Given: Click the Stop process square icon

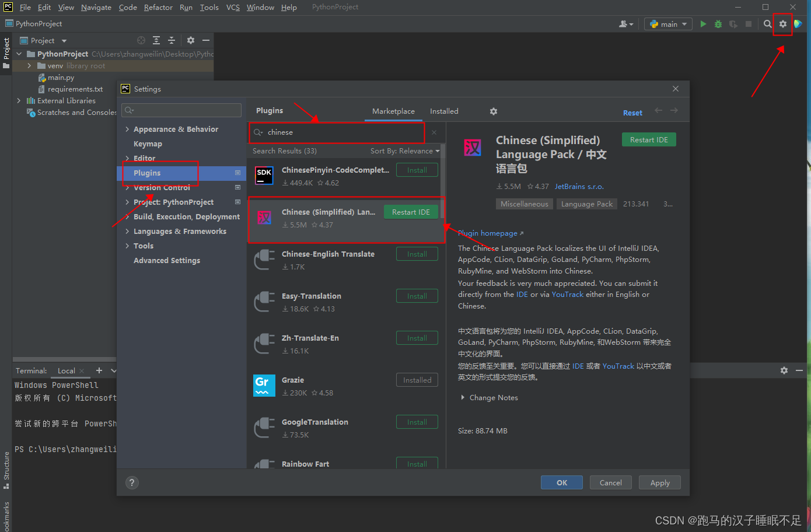Looking at the screenshot, I should pos(749,24).
